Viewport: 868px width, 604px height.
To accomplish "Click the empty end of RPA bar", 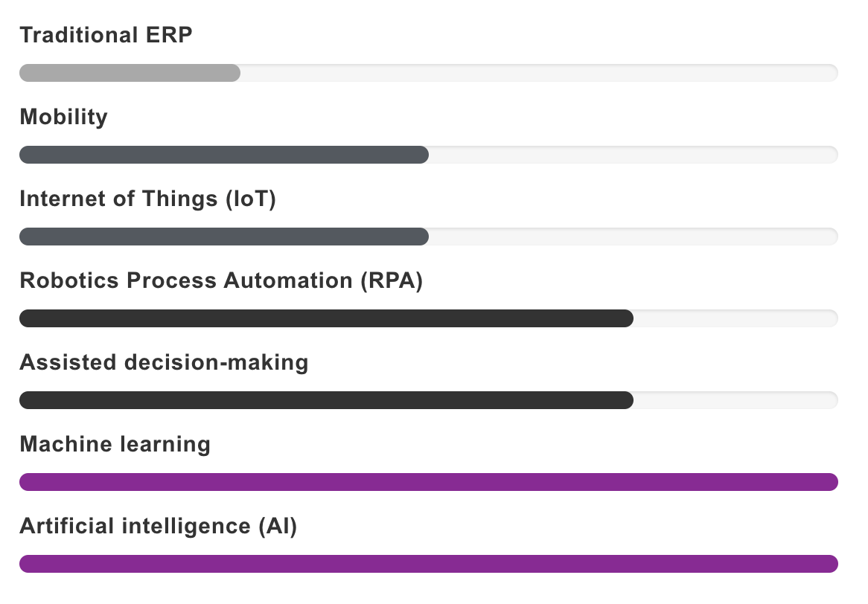I will (736, 318).
